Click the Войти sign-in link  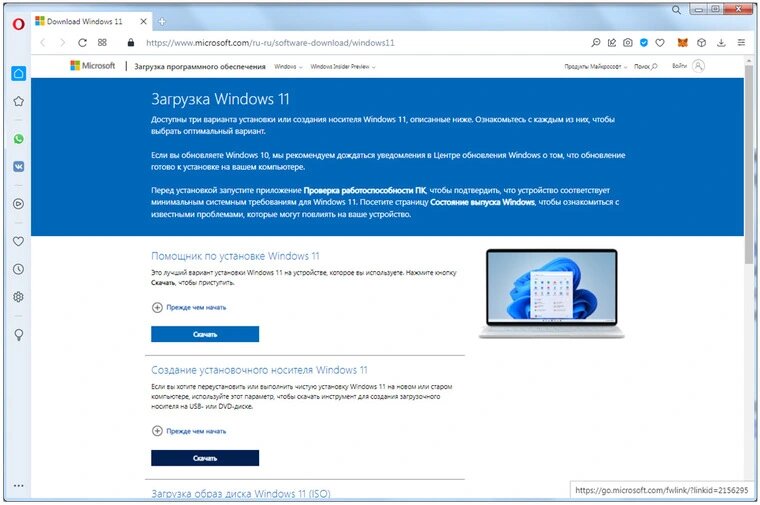(679, 66)
